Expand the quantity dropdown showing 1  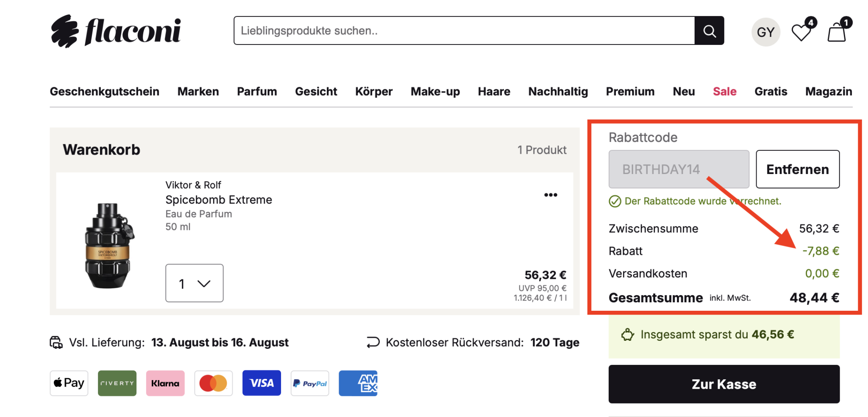pyautogui.click(x=194, y=283)
